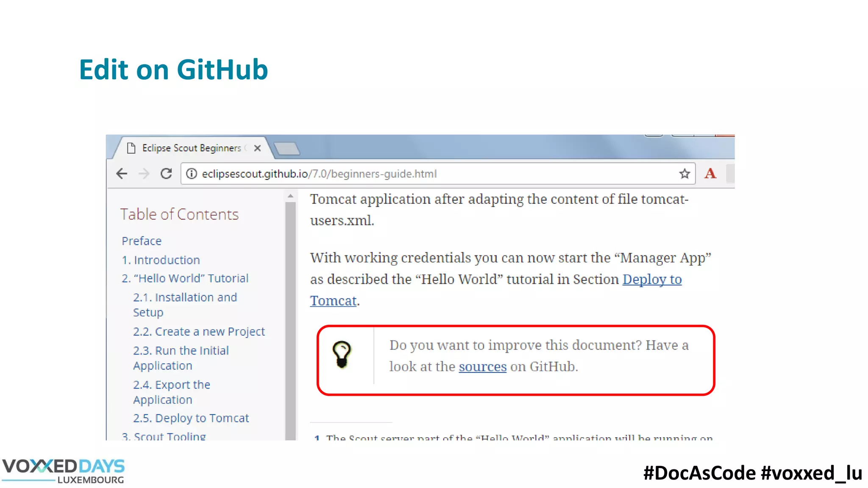Reload the Eclipse Scout page
The image size is (868, 488).
(x=166, y=174)
